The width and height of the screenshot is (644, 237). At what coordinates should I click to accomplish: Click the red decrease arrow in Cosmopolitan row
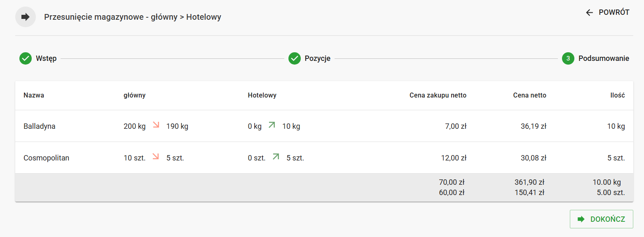(156, 156)
